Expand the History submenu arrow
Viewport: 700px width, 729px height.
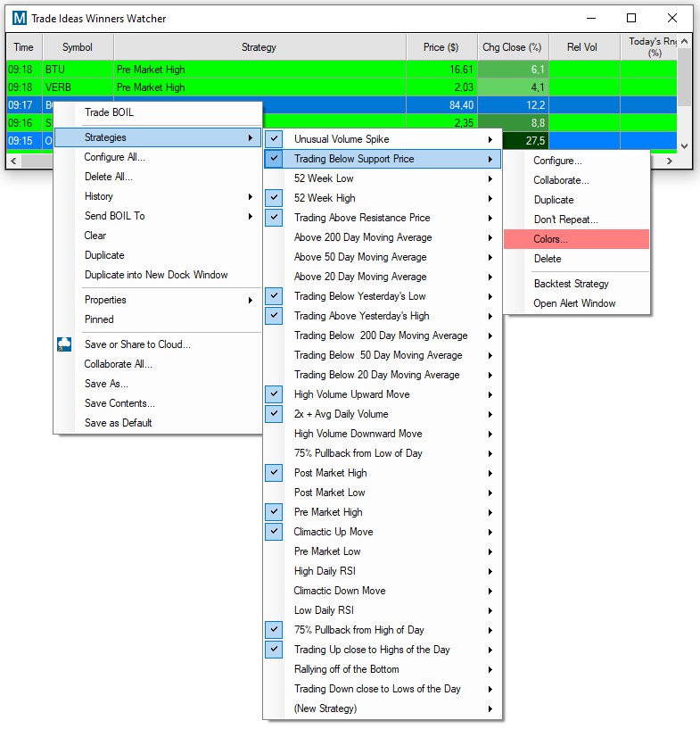click(251, 196)
